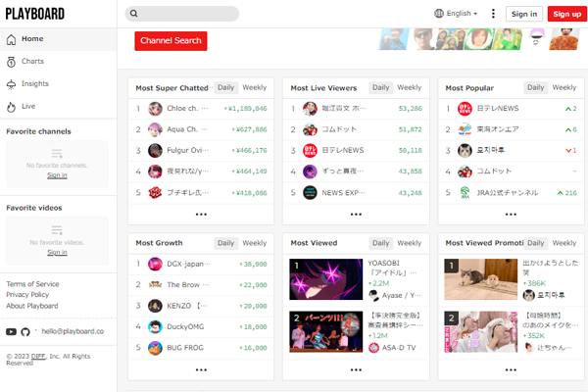
Task: Click inside the search input field
Action: point(188,14)
